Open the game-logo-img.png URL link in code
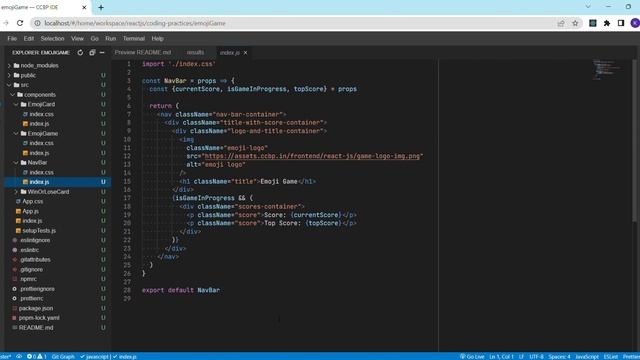640x360 pixels. (312, 156)
